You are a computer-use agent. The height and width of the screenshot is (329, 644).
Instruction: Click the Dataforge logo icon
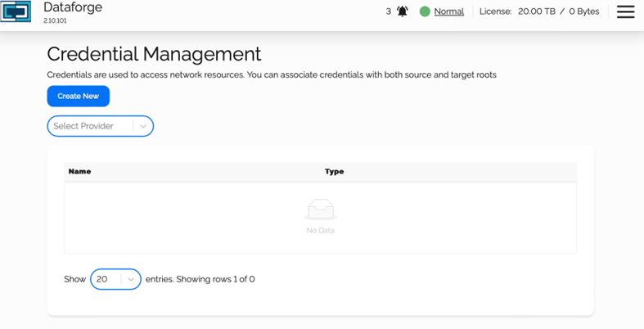pyautogui.click(x=16, y=13)
